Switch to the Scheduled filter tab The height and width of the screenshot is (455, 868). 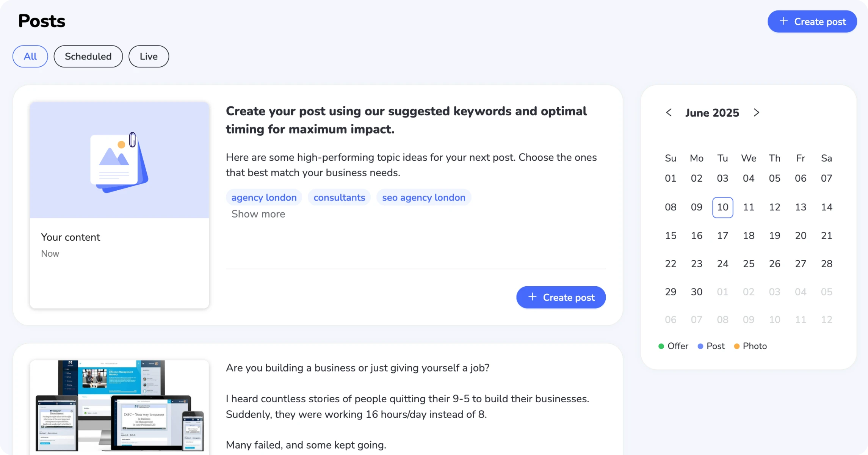pos(88,56)
